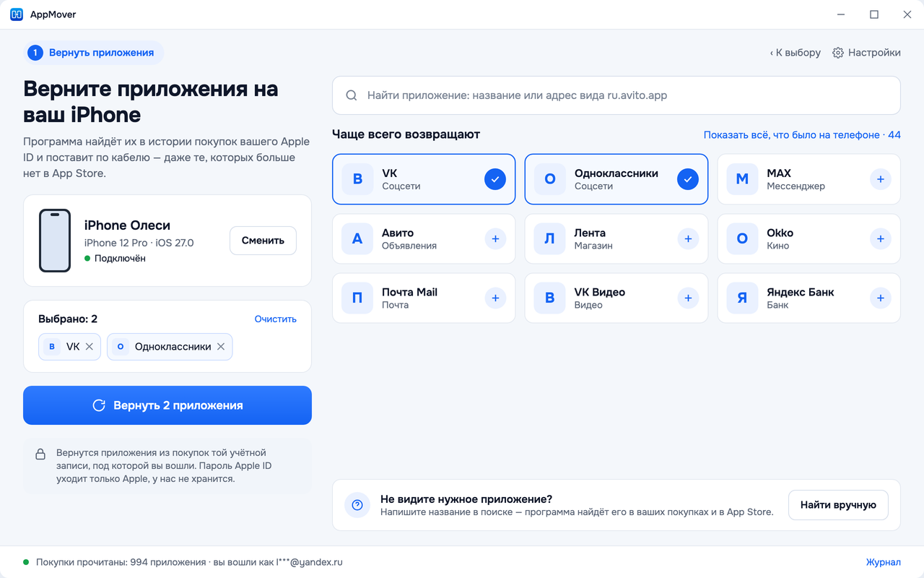Viewport: 924px width, 578px height.
Task: Clear selection with Очистить link
Action: pyautogui.click(x=276, y=319)
